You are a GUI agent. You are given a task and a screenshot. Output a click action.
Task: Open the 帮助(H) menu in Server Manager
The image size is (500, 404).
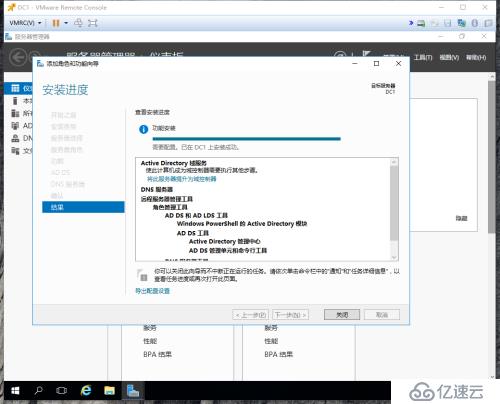coord(476,58)
